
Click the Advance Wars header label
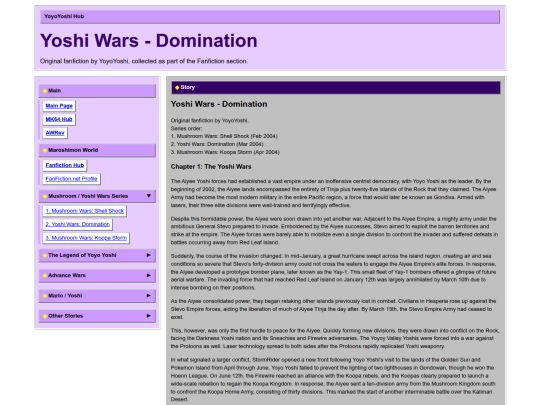pyautogui.click(x=67, y=276)
